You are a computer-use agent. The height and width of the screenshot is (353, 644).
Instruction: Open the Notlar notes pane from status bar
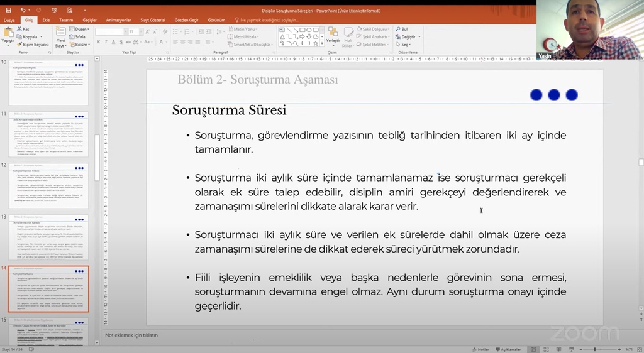480,349
